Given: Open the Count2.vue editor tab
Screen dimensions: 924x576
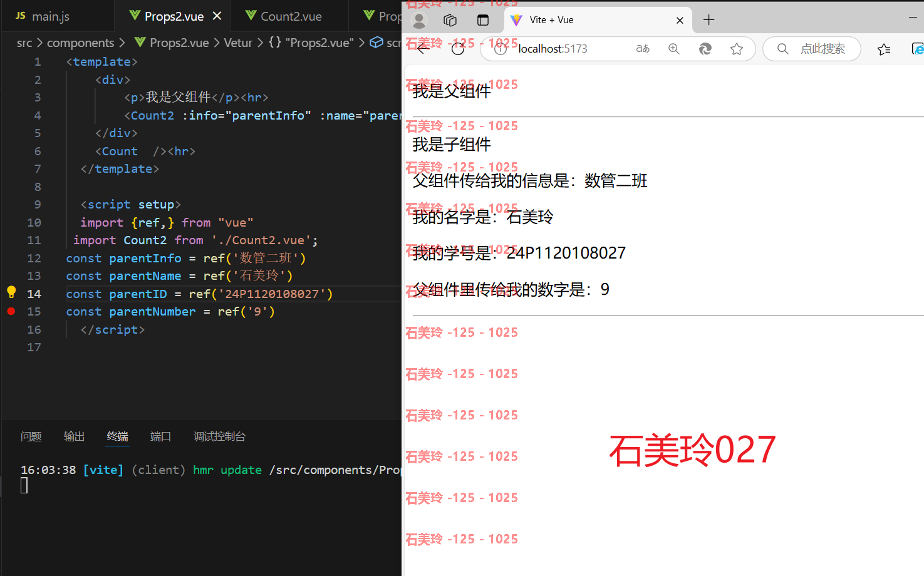Looking at the screenshot, I should coord(291,16).
